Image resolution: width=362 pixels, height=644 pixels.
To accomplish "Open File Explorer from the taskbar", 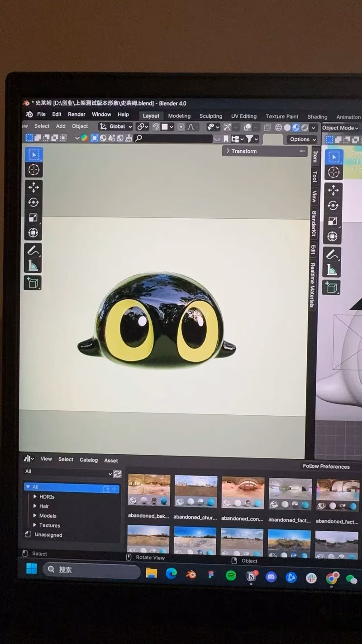I will [x=152, y=573].
